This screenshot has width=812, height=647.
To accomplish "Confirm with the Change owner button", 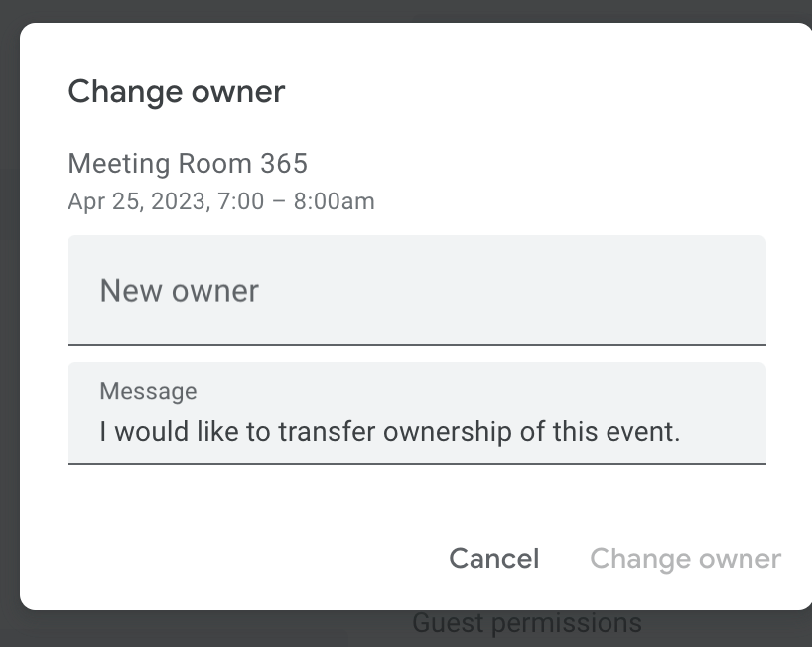I will click(685, 558).
